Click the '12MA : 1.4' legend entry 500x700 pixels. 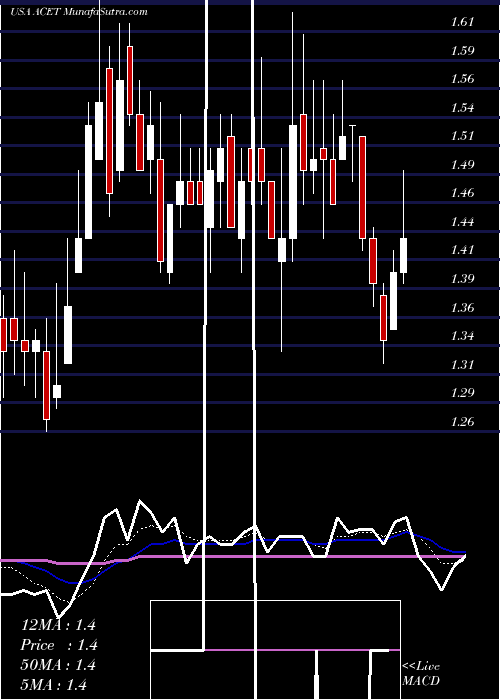(58, 625)
